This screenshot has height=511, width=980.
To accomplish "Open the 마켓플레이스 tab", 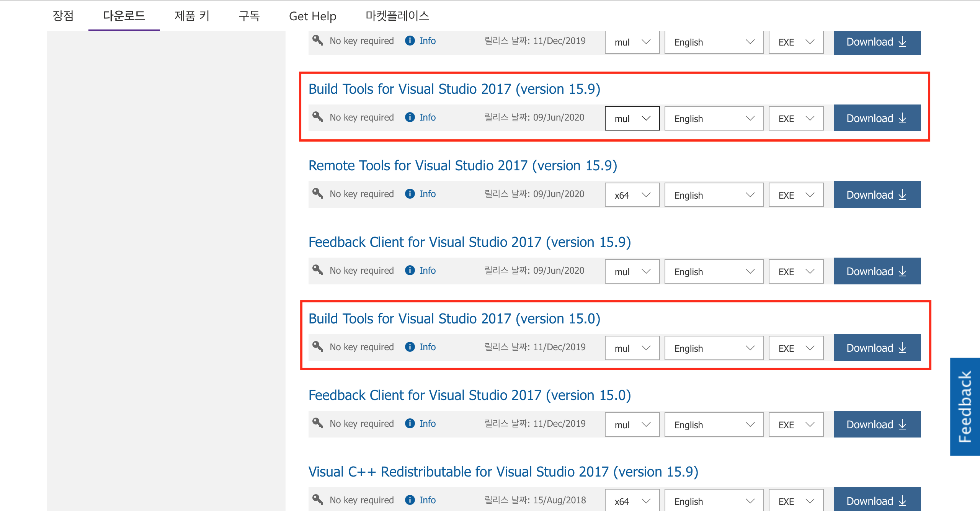I will 397,16.
